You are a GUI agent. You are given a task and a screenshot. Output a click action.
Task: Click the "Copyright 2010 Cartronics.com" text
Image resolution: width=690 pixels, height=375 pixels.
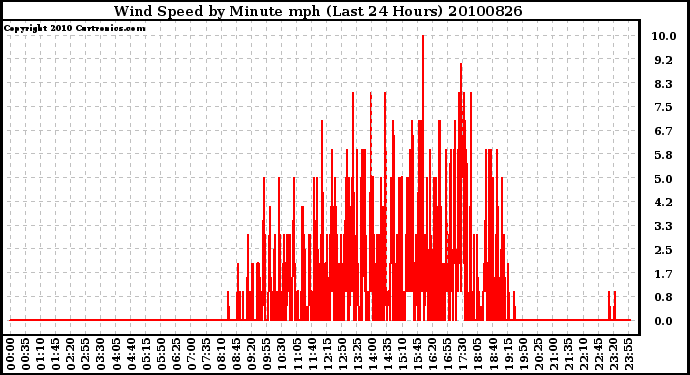75,28
